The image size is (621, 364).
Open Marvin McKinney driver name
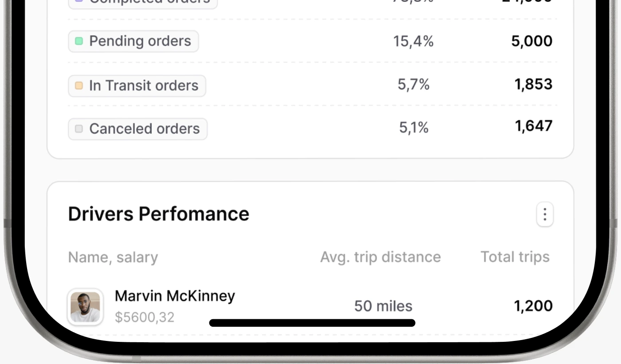coord(175,296)
